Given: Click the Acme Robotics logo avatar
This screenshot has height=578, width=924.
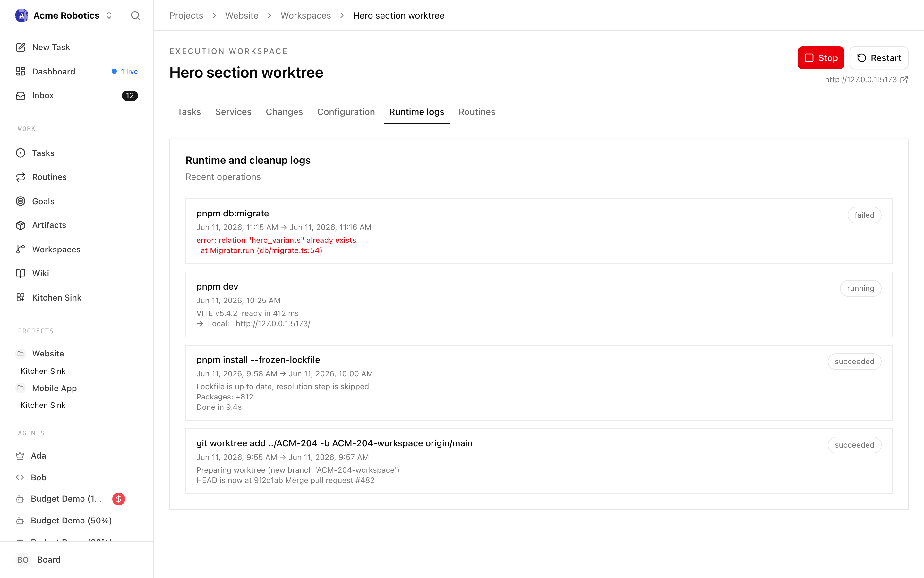Looking at the screenshot, I should [x=22, y=16].
